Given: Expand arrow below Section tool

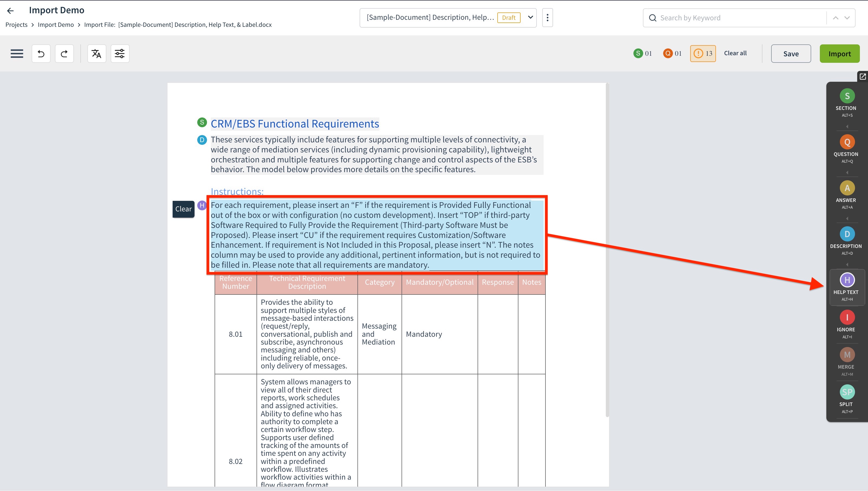Looking at the screenshot, I should [x=847, y=126].
